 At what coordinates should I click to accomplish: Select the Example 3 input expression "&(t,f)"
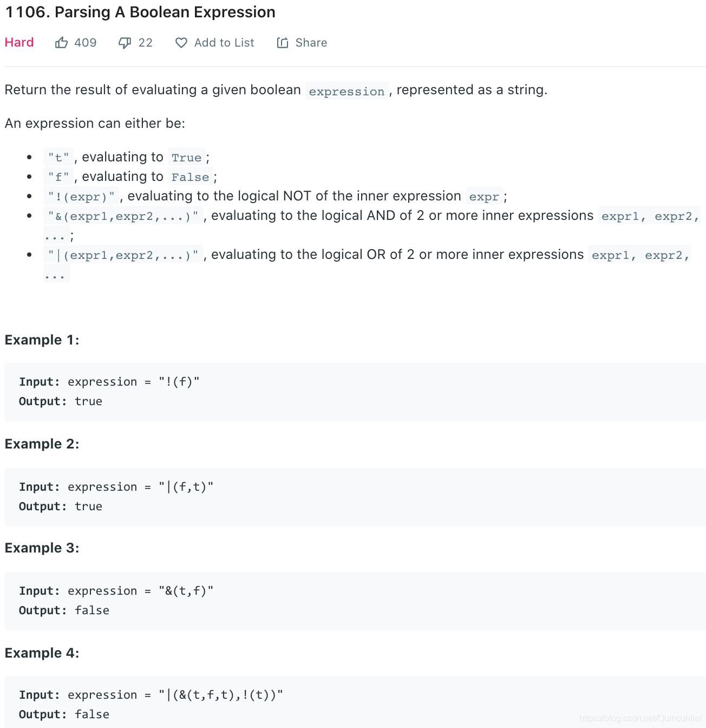[186, 590]
